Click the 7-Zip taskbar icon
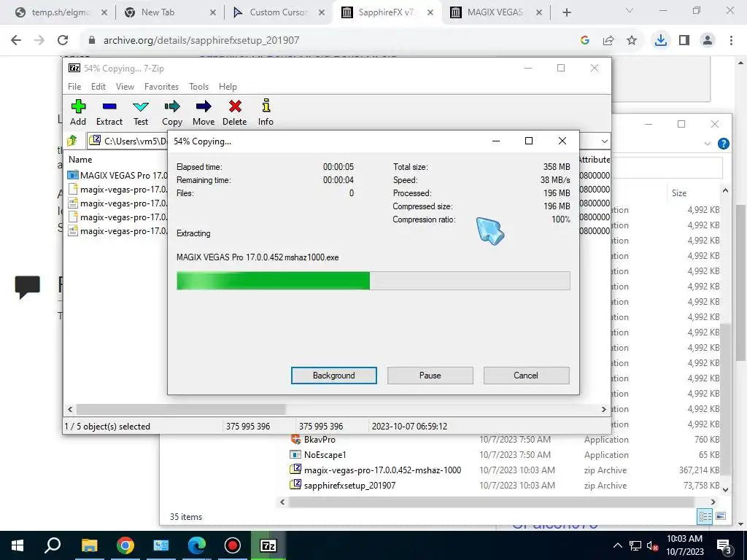 coord(268,545)
